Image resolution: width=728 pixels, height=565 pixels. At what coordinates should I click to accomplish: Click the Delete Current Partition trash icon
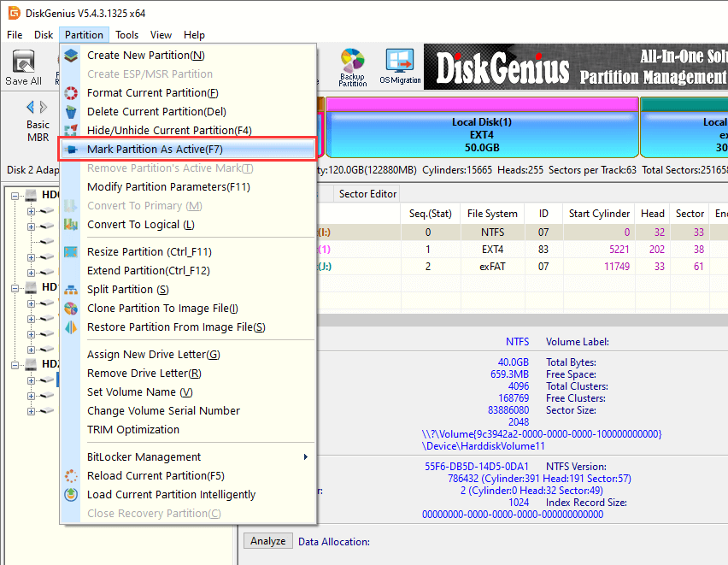[71, 112]
